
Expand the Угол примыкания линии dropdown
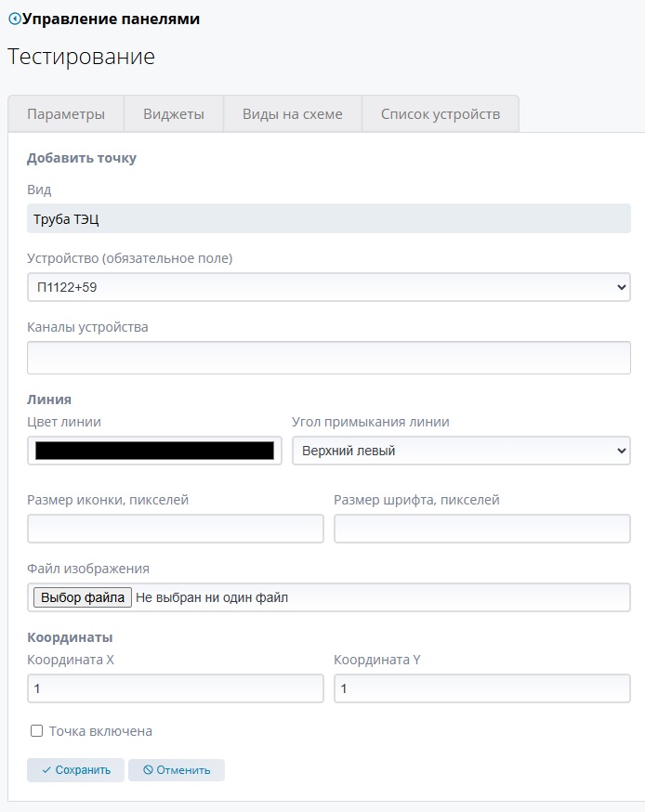[461, 451]
